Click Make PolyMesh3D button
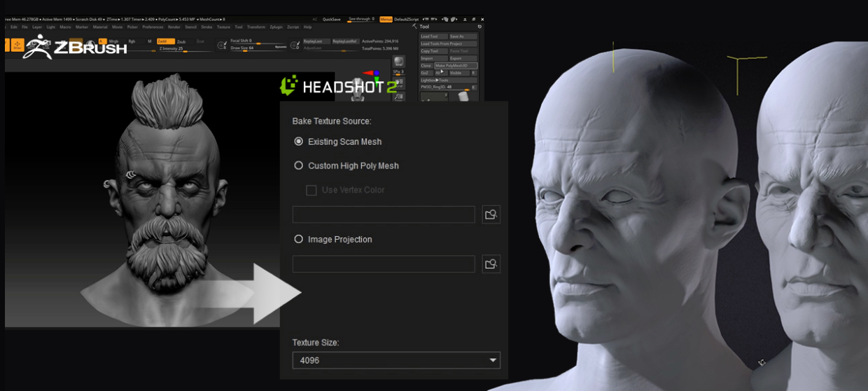The width and height of the screenshot is (868, 391). click(456, 66)
